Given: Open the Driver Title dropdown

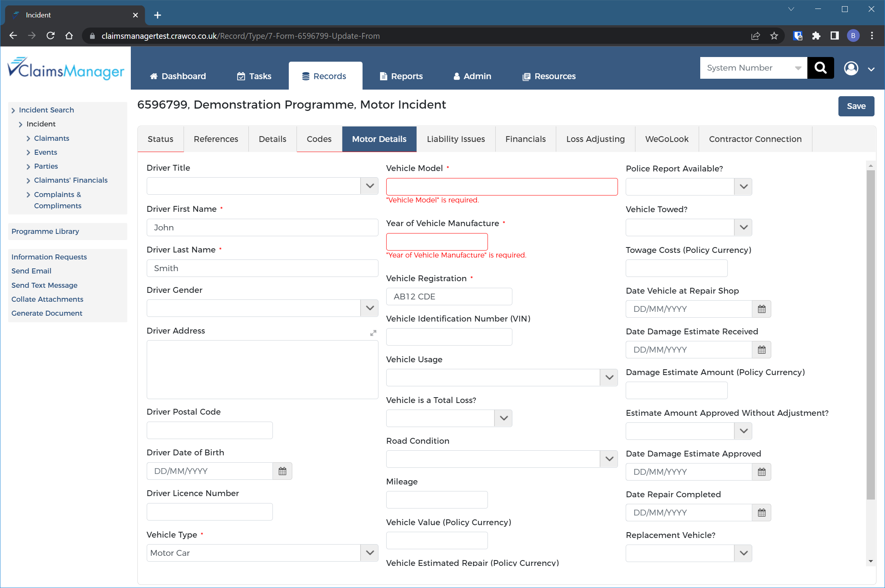Looking at the screenshot, I should tap(370, 187).
